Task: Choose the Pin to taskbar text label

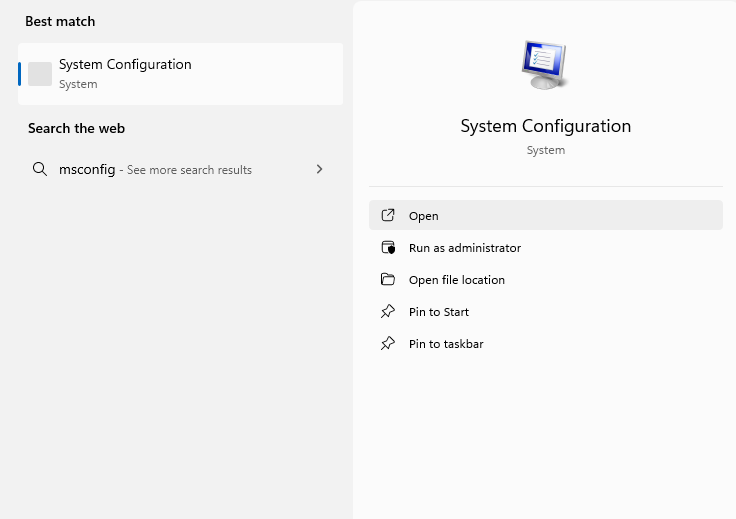Action: [x=446, y=344]
